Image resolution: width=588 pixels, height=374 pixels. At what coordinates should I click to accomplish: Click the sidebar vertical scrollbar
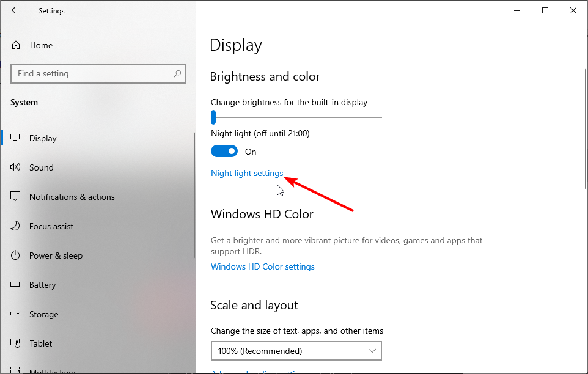click(194, 195)
